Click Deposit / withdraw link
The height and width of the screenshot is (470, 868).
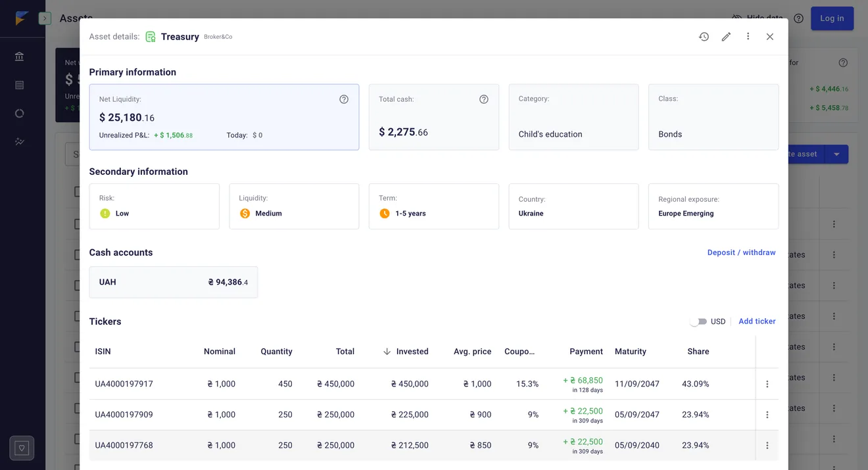(x=741, y=252)
